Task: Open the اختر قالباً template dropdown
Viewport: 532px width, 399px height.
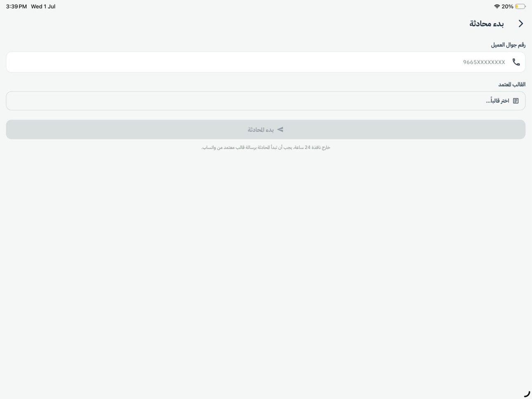Action: click(266, 101)
